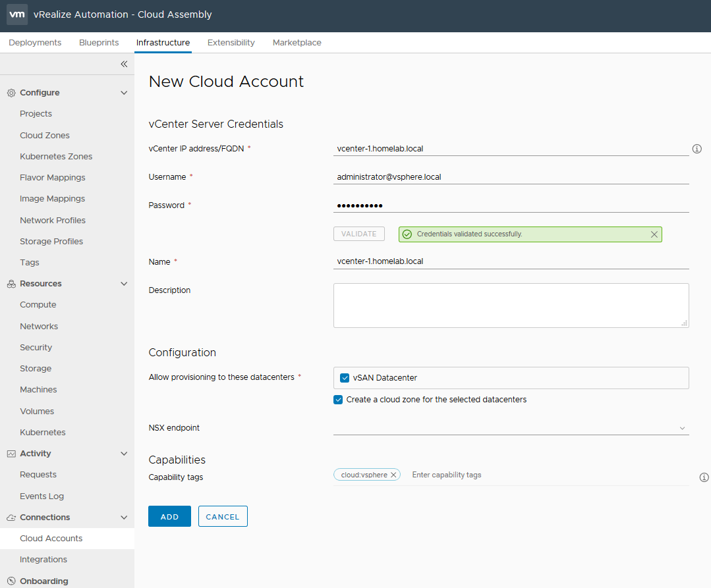Click the ADD button
This screenshot has width=711, height=588.
(x=169, y=516)
